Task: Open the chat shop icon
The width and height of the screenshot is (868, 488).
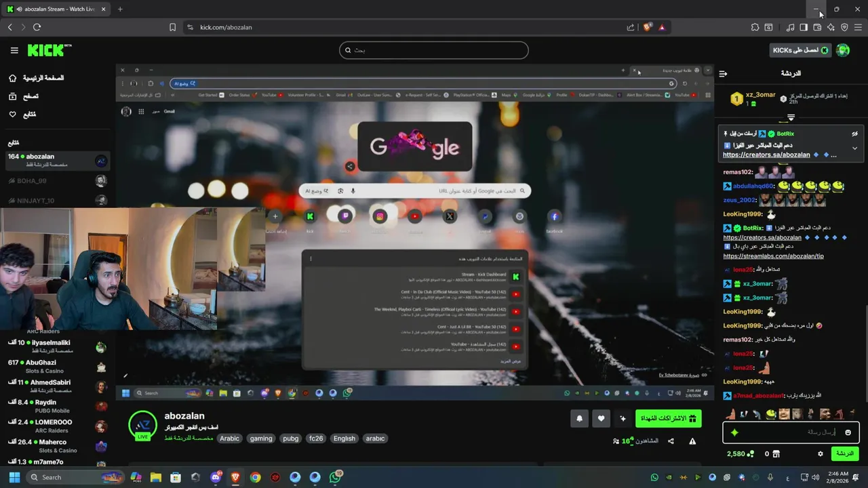Action: coord(776,453)
